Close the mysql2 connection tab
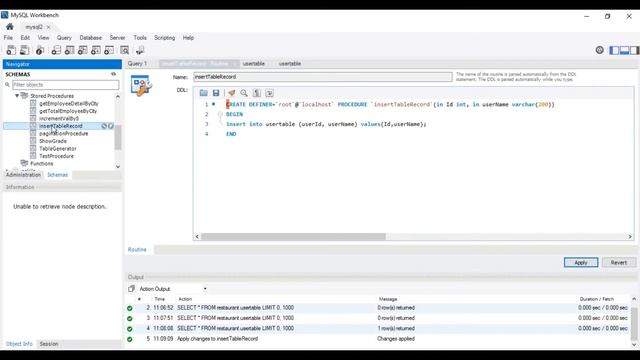The width and height of the screenshot is (640, 360). coord(49,27)
